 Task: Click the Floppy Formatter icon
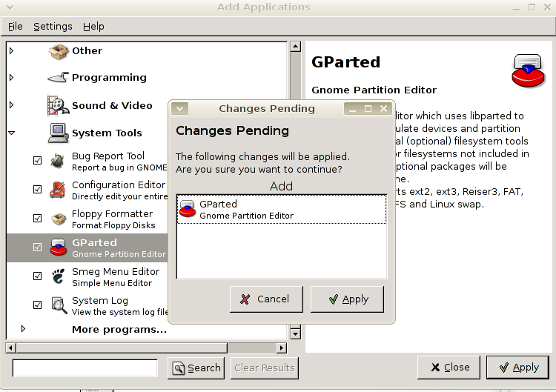point(59,219)
